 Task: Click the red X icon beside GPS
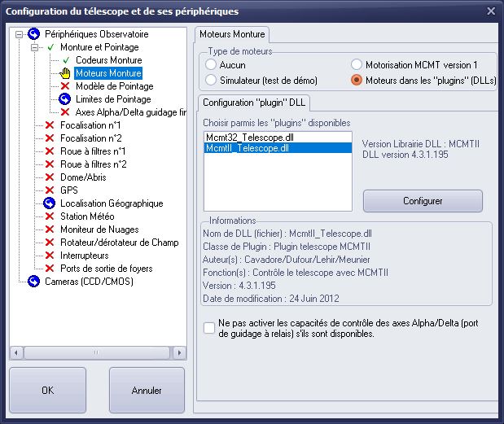pyautogui.click(x=50, y=190)
